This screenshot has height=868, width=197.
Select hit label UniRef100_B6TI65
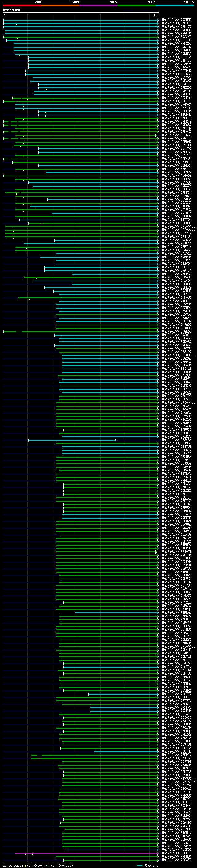[177, 57]
